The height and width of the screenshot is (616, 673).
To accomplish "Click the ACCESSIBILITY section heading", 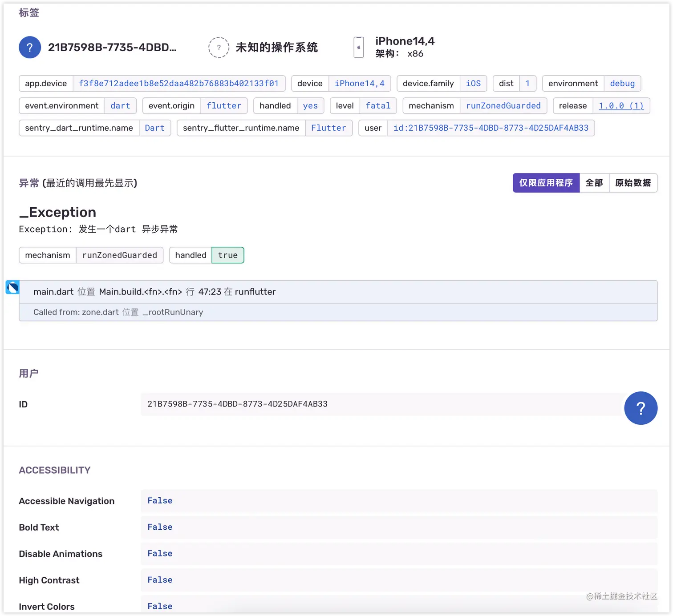I will tap(55, 470).
